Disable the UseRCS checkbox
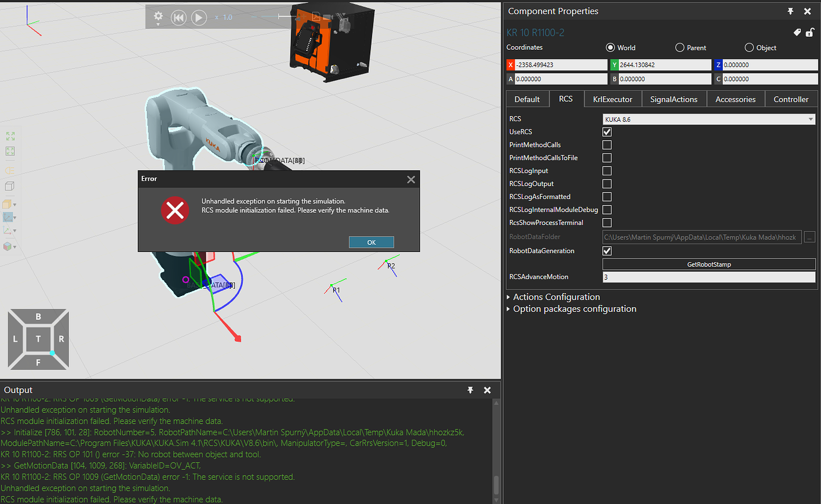This screenshot has width=821, height=504. coord(606,131)
